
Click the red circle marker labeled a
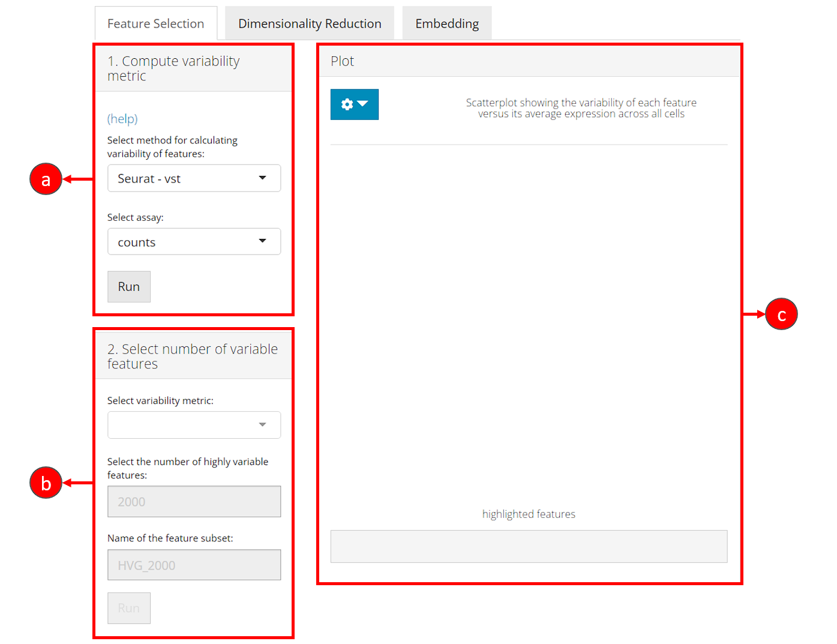tap(46, 179)
